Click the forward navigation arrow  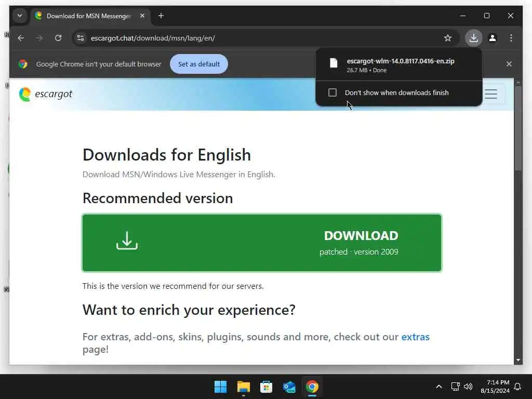pos(39,38)
